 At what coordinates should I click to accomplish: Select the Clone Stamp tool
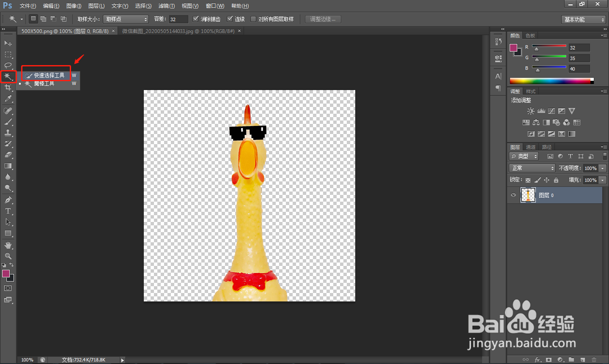tap(8, 133)
